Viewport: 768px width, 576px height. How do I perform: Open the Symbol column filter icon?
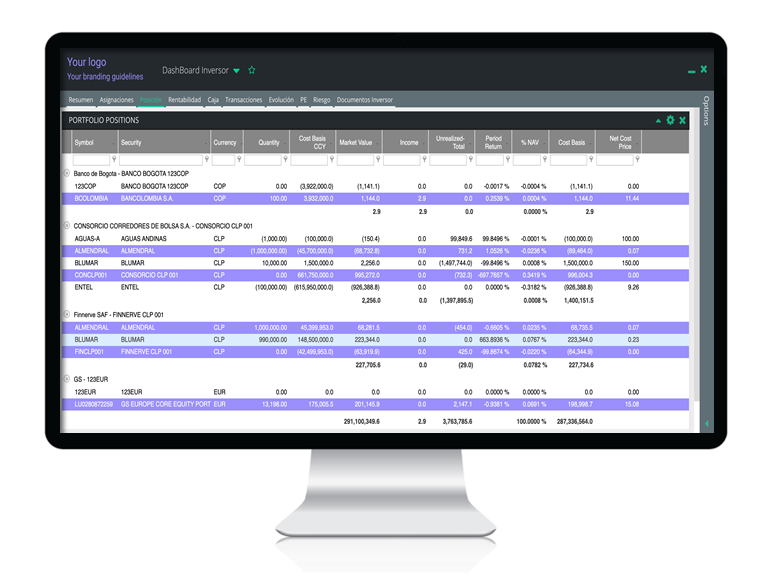114,159
